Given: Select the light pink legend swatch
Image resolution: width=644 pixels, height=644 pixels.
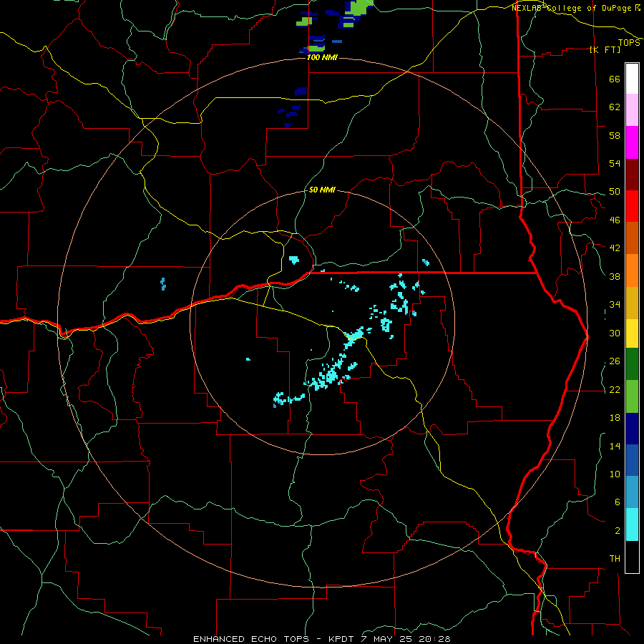Looking at the screenshot, I should 632,109.
